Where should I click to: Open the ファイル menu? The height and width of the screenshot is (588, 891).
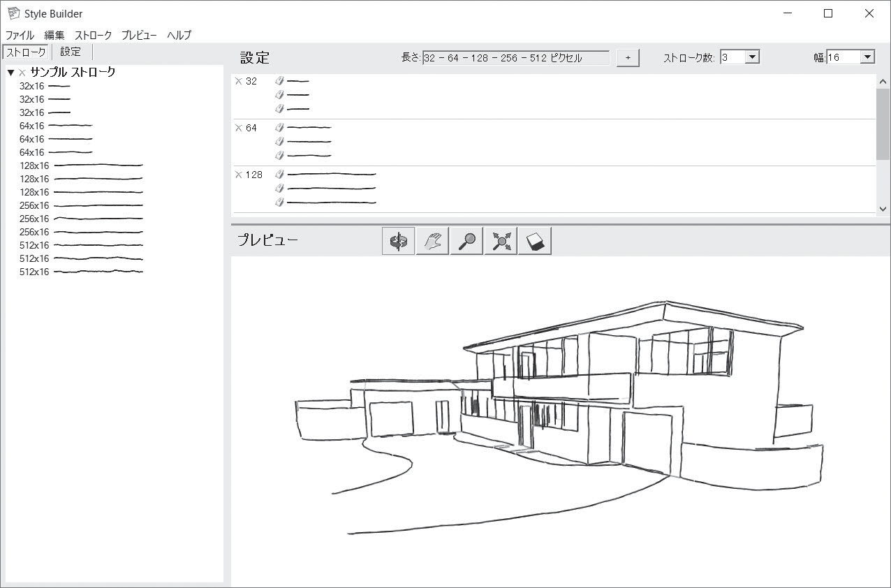tap(20, 35)
